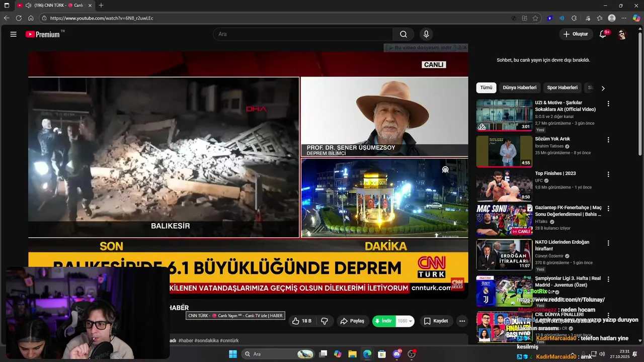Like the video with thumbs up

(x=301, y=321)
